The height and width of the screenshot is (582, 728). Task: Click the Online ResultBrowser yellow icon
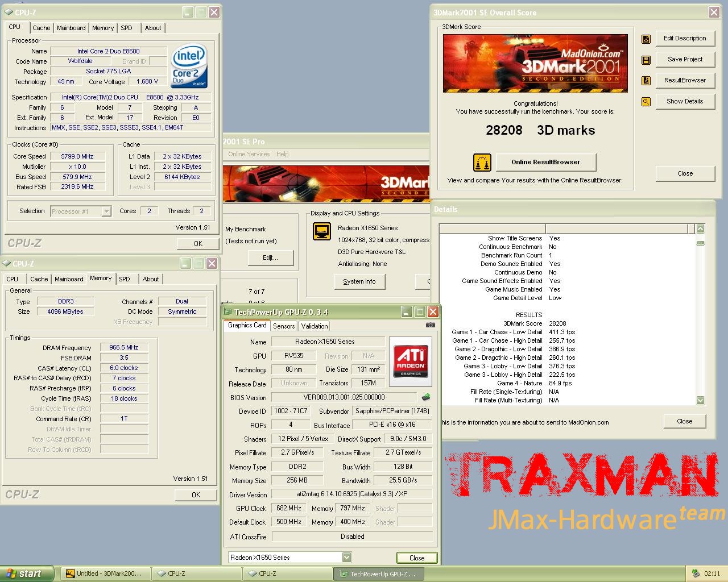point(482,163)
